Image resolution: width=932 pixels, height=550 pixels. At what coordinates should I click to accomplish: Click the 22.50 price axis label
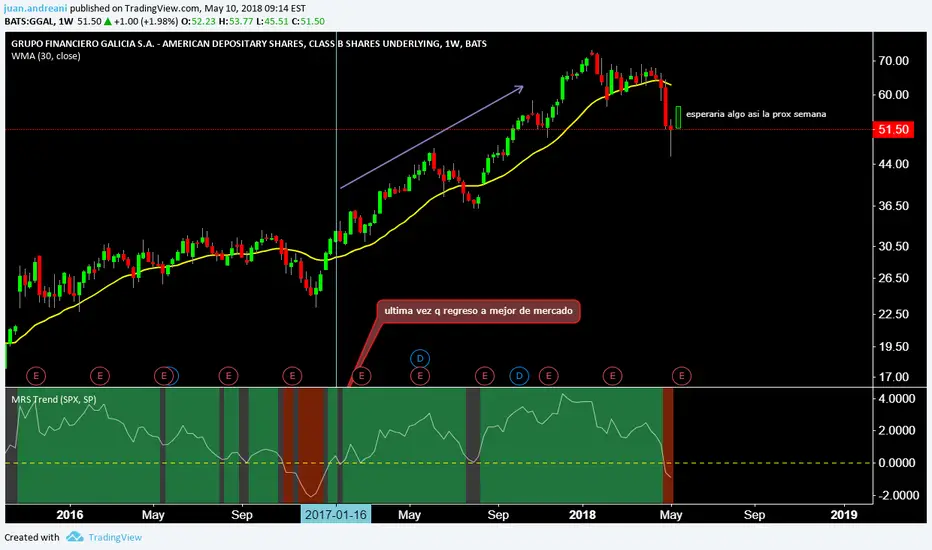893,314
